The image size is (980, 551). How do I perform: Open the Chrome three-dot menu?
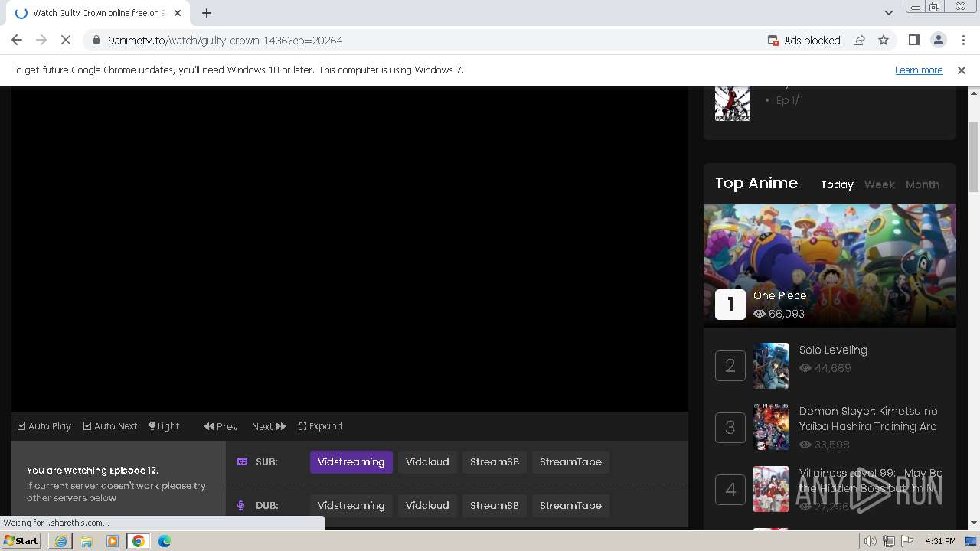point(963,41)
